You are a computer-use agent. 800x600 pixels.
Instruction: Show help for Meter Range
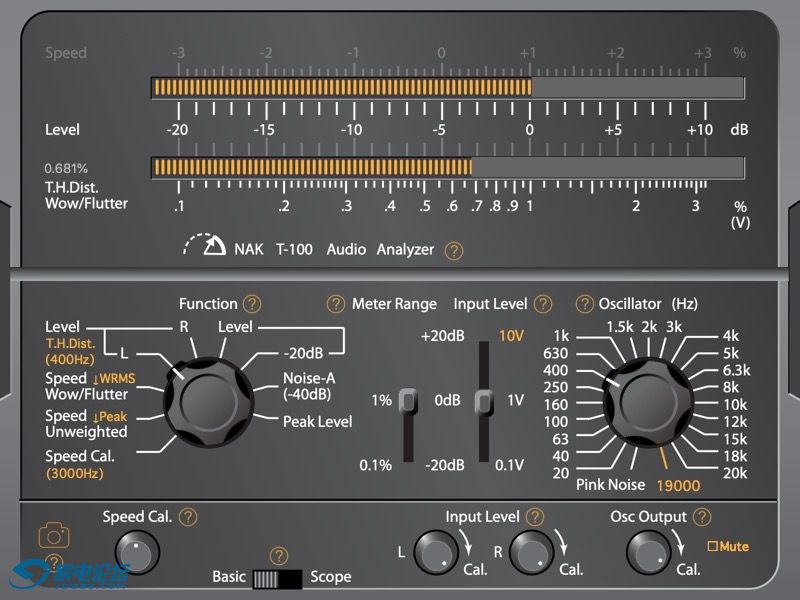click(335, 304)
